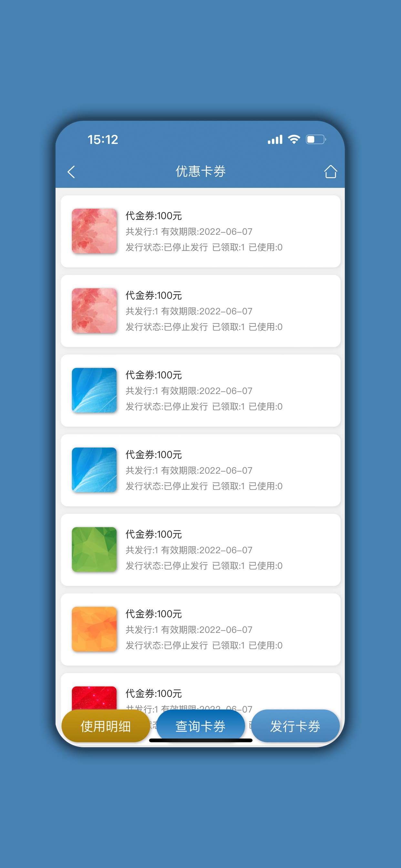Viewport: 401px width, 868px height.
Task: Open the orange coupon's 发行状态 details line
Action: coord(204,645)
